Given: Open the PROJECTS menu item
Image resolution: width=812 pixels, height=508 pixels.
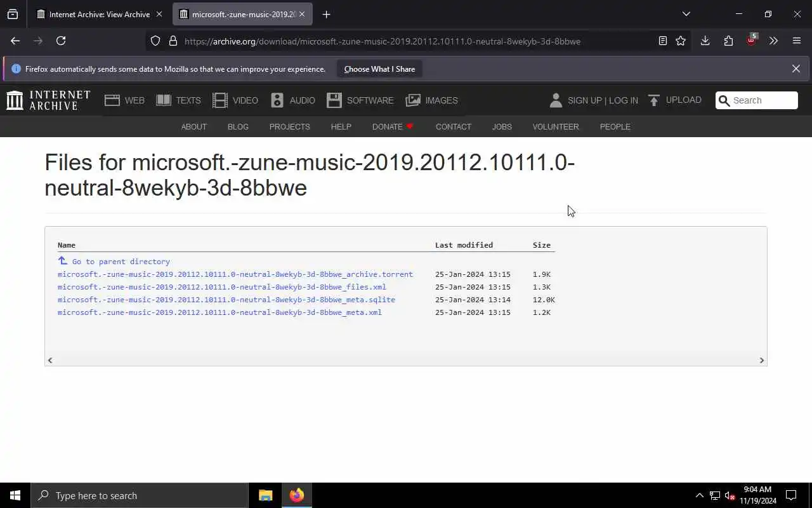Looking at the screenshot, I should [289, 127].
